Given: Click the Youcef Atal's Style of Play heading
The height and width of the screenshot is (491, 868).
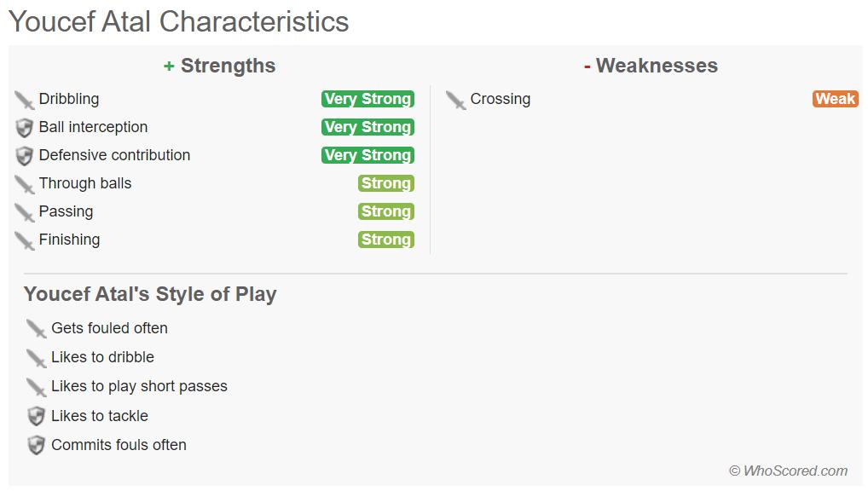Looking at the screenshot, I should click(150, 294).
